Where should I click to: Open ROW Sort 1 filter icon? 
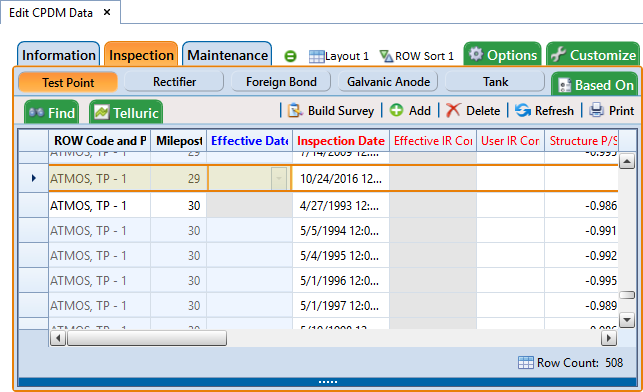coord(386,56)
